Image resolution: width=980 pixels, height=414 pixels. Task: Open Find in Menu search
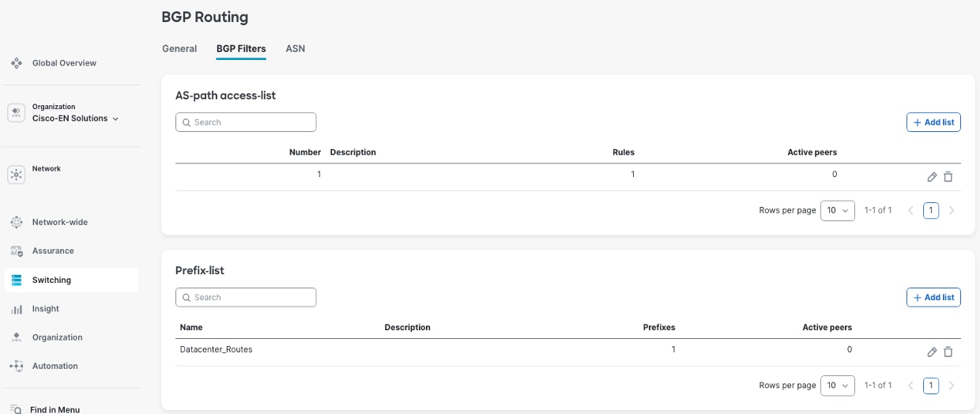(x=55, y=409)
